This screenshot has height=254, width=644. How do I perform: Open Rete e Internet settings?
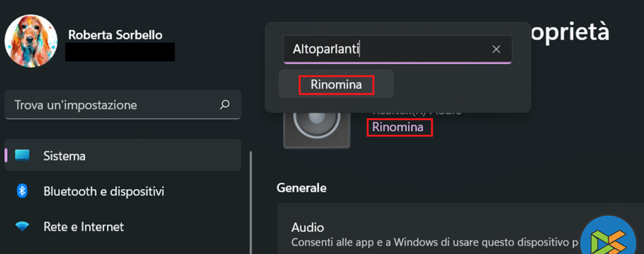[x=83, y=227]
